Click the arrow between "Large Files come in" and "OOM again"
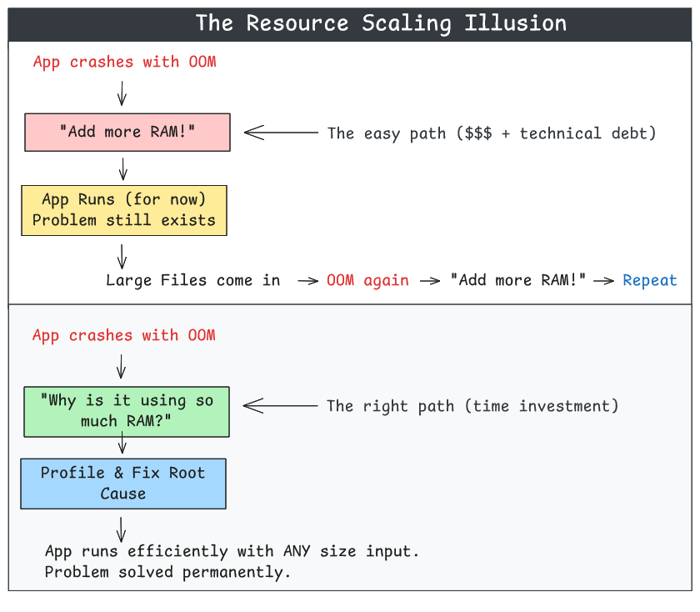Image resolution: width=700 pixels, height=612 pixels. click(307, 281)
